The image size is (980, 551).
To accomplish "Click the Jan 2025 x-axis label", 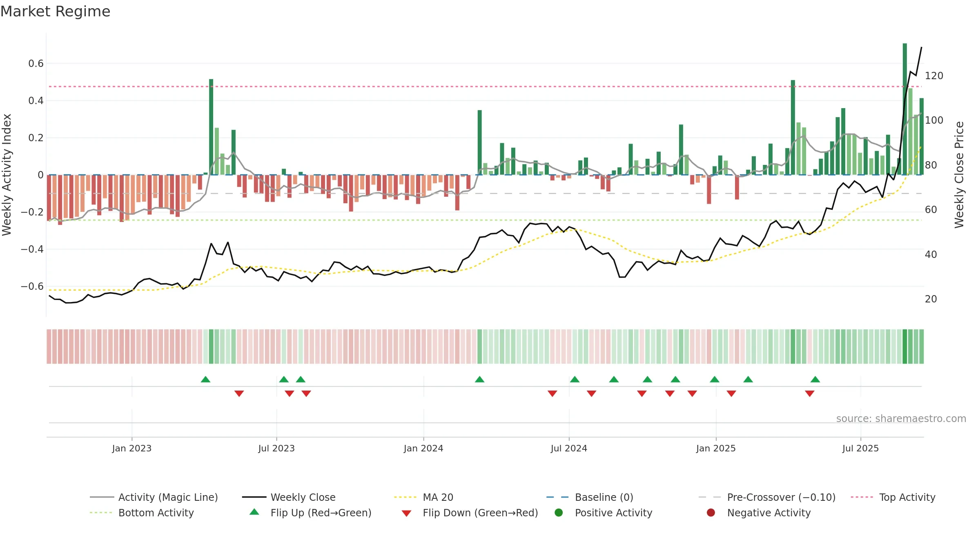I will coord(716,448).
